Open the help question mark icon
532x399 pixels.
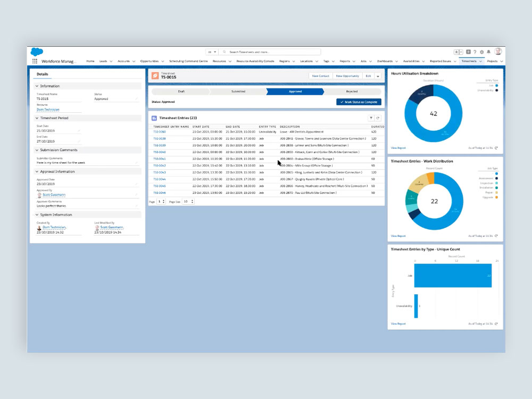click(475, 52)
